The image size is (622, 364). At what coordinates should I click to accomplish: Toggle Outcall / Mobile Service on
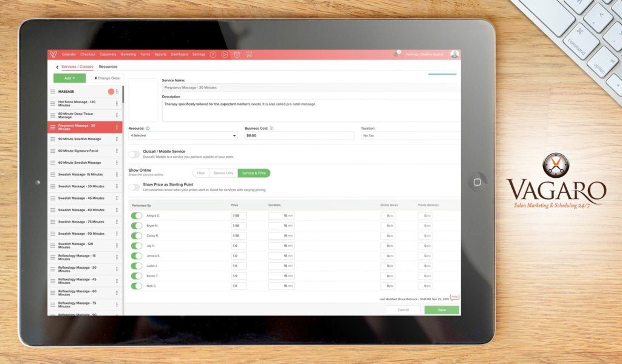pyautogui.click(x=134, y=154)
